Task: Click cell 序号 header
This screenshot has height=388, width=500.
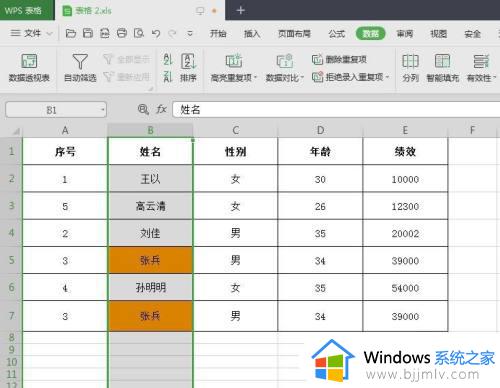Action: 65,151
